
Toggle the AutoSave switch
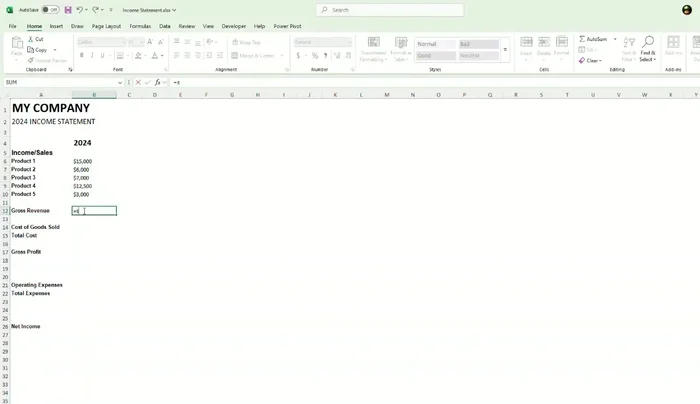coord(50,9)
